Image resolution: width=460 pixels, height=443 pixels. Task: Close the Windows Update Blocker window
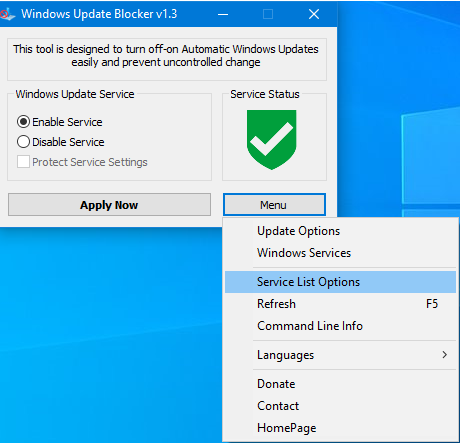[x=314, y=14]
